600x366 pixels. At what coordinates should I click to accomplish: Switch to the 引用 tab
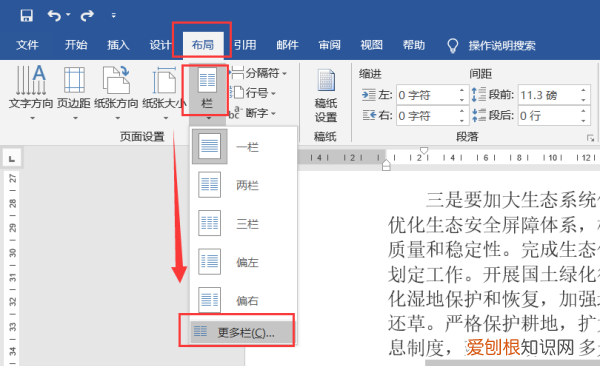pyautogui.click(x=245, y=45)
